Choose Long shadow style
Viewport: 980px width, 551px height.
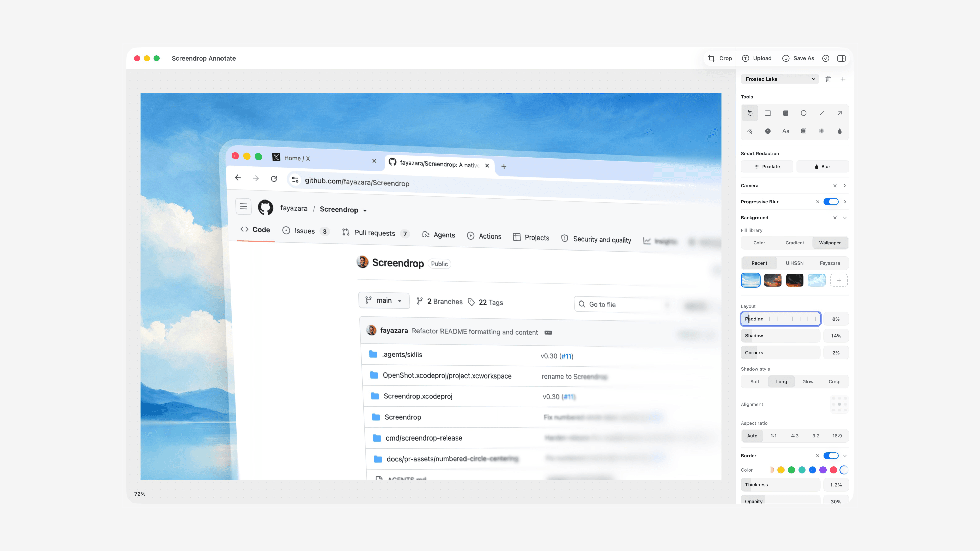(x=781, y=381)
